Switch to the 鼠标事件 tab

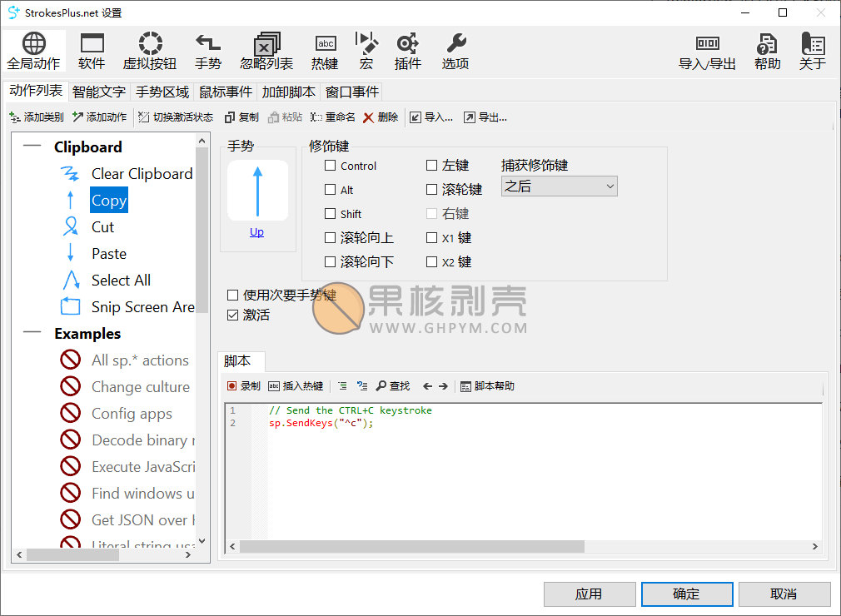click(x=226, y=92)
